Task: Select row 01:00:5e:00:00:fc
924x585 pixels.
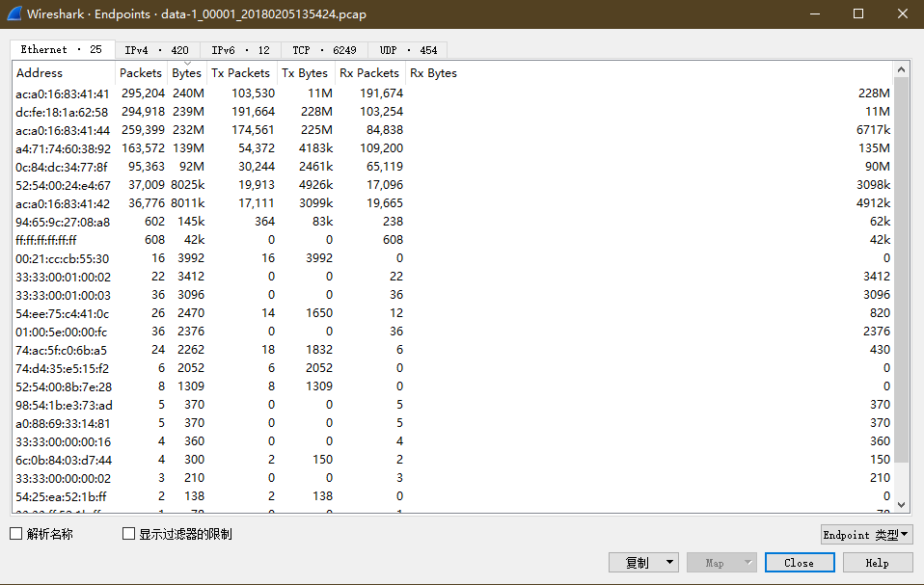Action: coord(452,332)
